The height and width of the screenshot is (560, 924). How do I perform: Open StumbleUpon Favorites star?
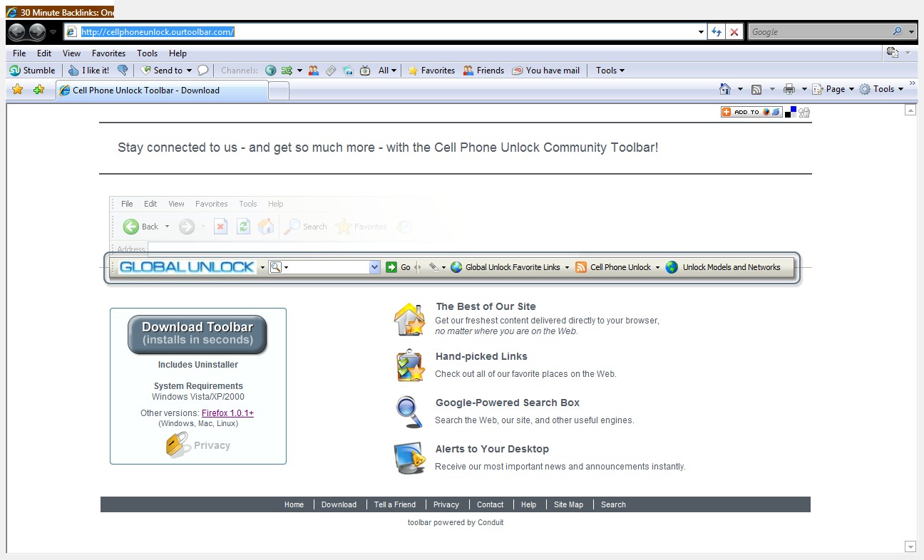click(x=431, y=71)
